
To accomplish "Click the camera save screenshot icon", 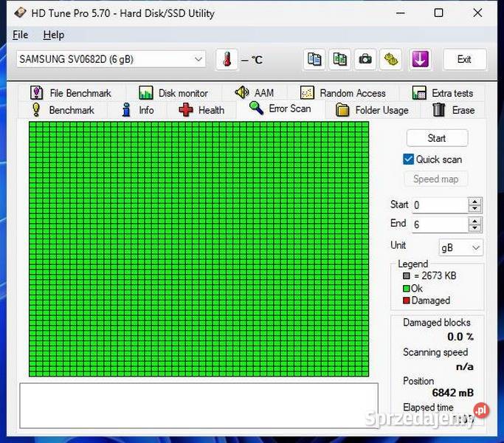I will [365, 59].
